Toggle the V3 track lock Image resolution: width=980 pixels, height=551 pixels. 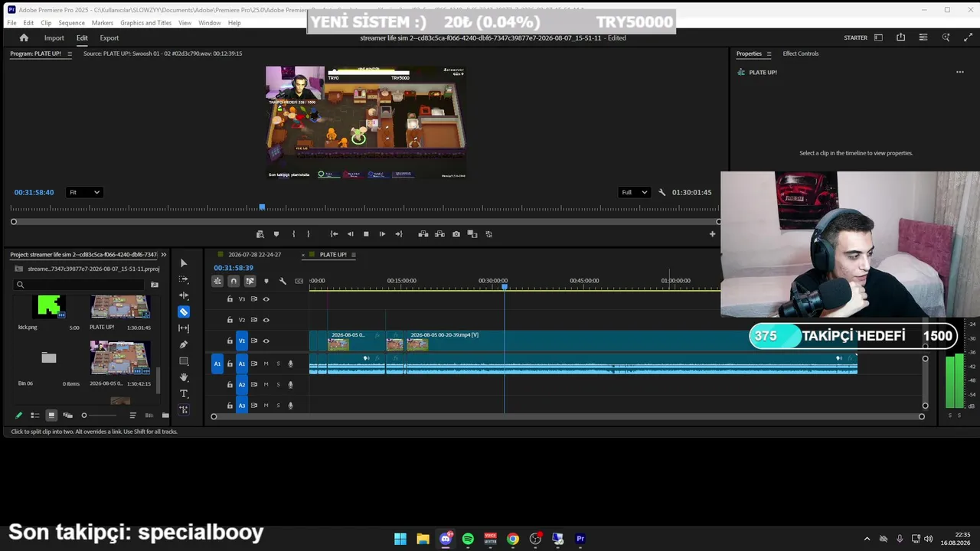coord(230,299)
